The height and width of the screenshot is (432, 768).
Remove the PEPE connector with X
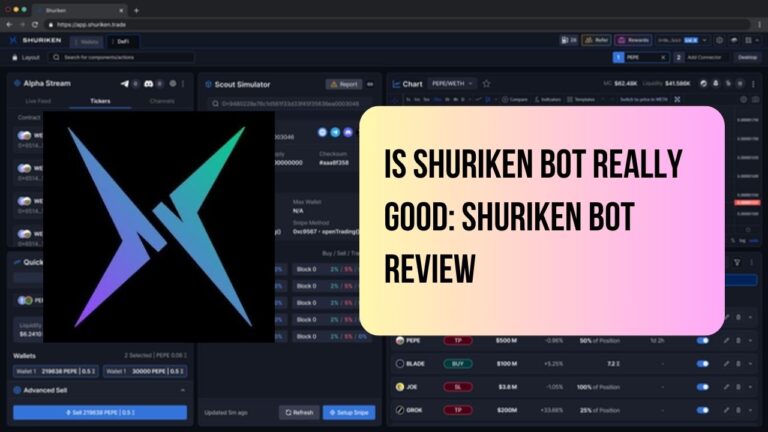pos(663,57)
